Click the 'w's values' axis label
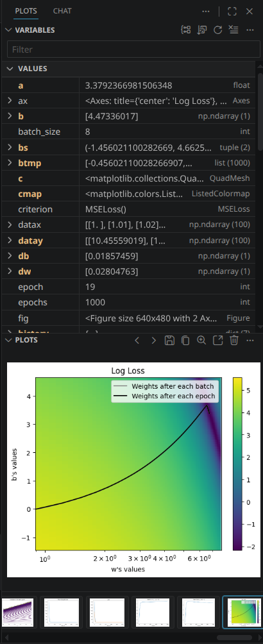Image resolution: width=263 pixels, height=644 pixels. click(128, 569)
